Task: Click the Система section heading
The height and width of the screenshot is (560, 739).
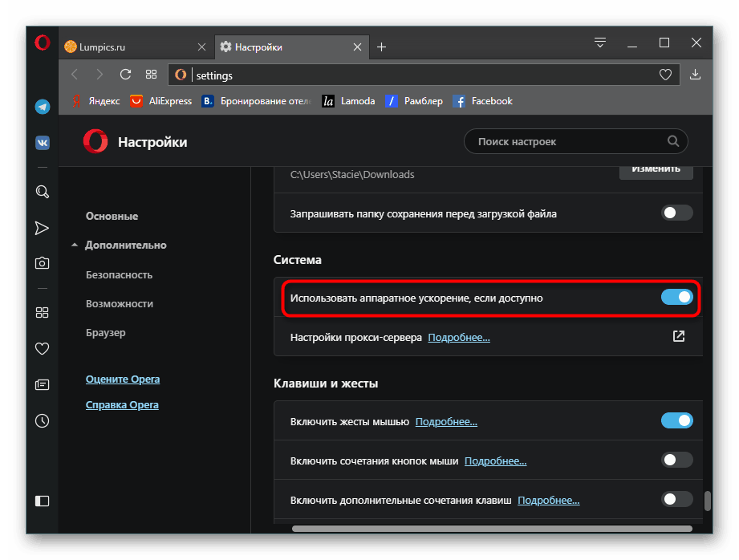Action: [298, 260]
